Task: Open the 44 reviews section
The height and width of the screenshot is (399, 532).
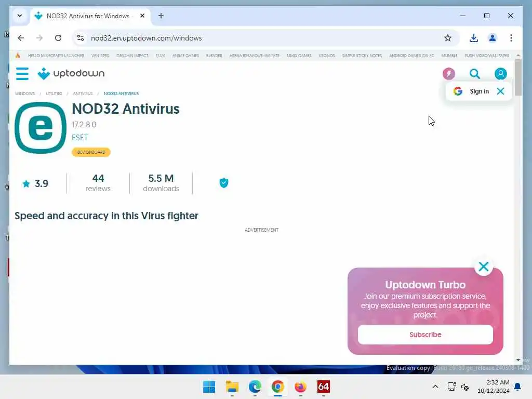Action: pyautogui.click(x=98, y=183)
